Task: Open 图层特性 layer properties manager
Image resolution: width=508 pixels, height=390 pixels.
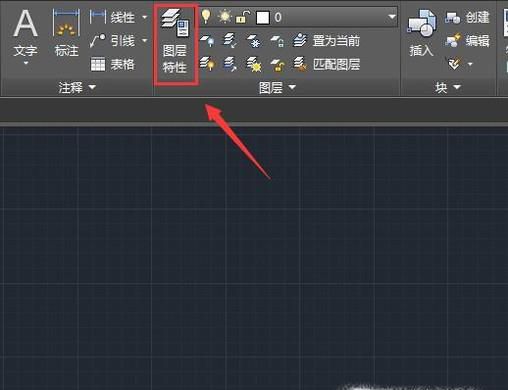Action: (x=175, y=41)
